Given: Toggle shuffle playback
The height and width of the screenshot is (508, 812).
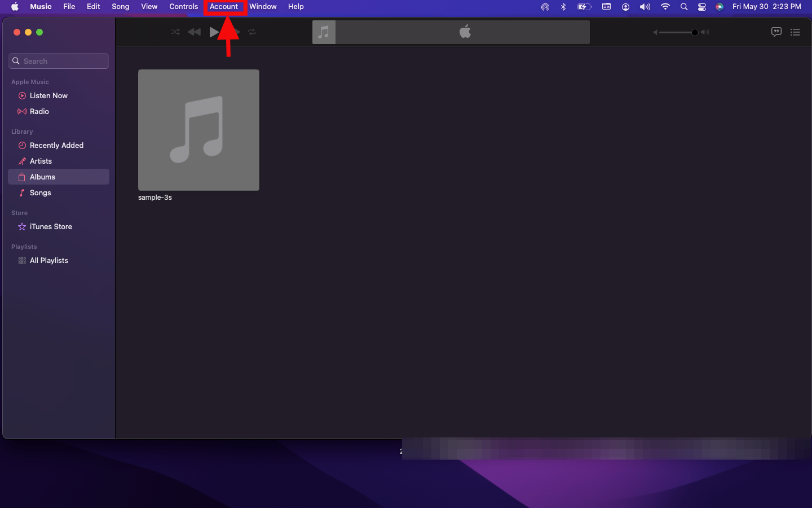Looking at the screenshot, I should point(175,32).
